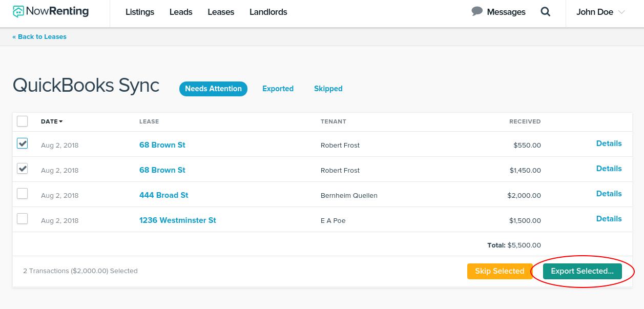
Task: Click the Total: $5,500.00 text
Action: point(514,245)
